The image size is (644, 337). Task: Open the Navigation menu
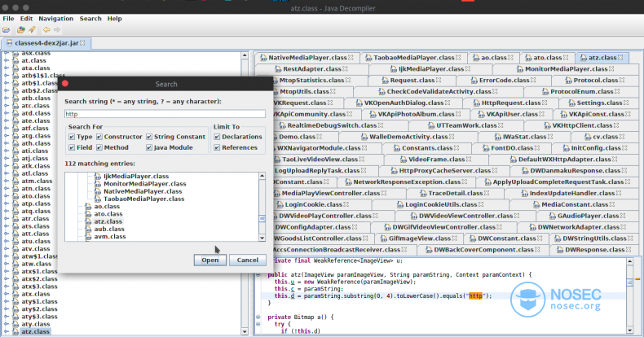(56, 19)
